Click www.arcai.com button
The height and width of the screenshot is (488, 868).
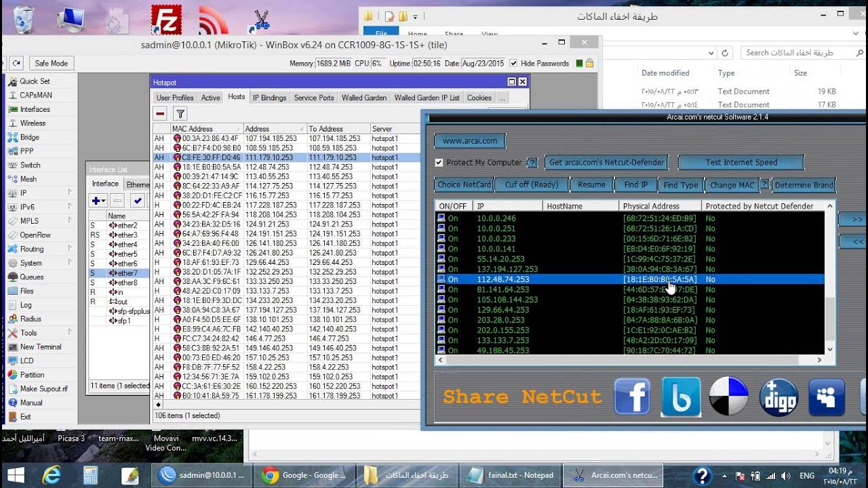click(x=470, y=141)
